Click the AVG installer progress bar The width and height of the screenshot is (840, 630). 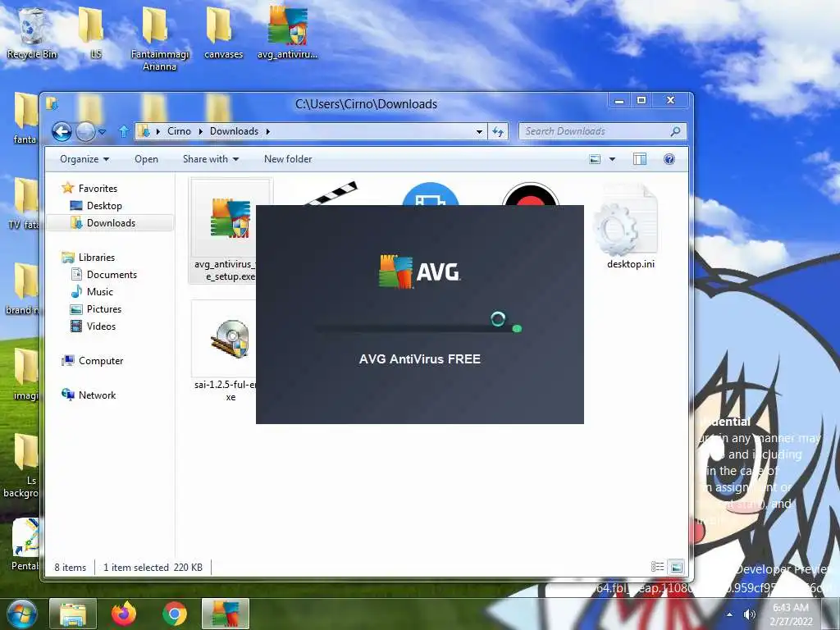click(x=419, y=328)
